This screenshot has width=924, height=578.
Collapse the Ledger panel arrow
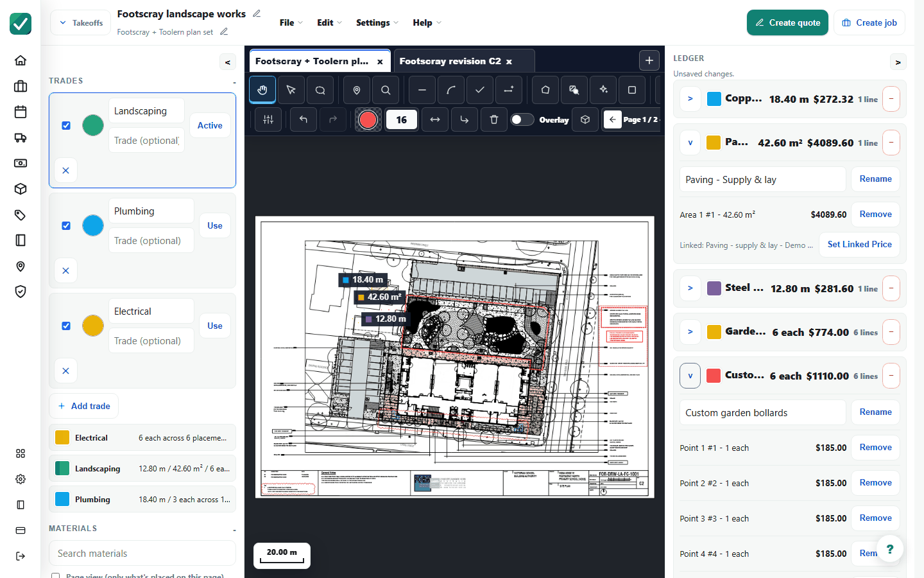point(898,62)
